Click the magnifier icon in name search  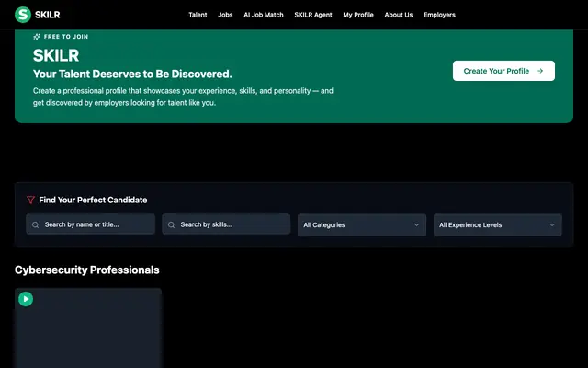click(x=35, y=224)
